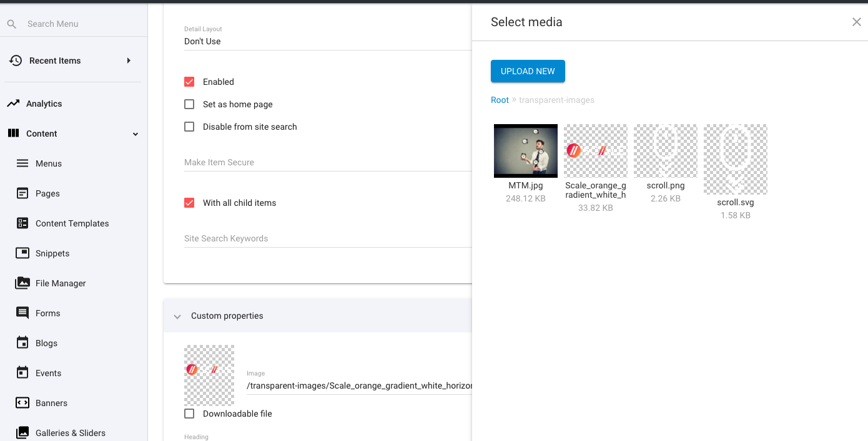Select the Menus sidebar icon
The image size is (868, 441).
pos(21,163)
